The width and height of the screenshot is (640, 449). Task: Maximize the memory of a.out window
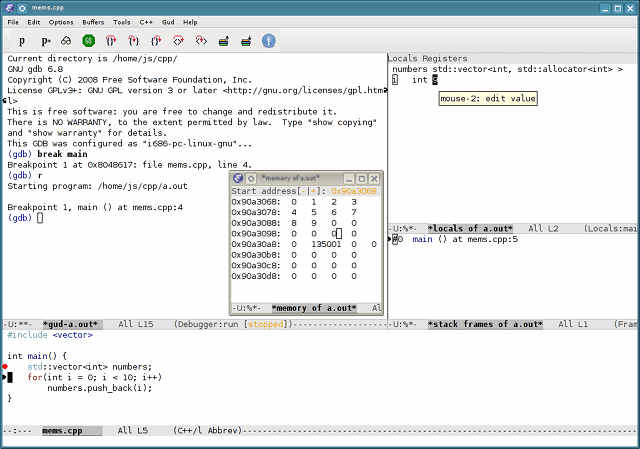click(362, 178)
